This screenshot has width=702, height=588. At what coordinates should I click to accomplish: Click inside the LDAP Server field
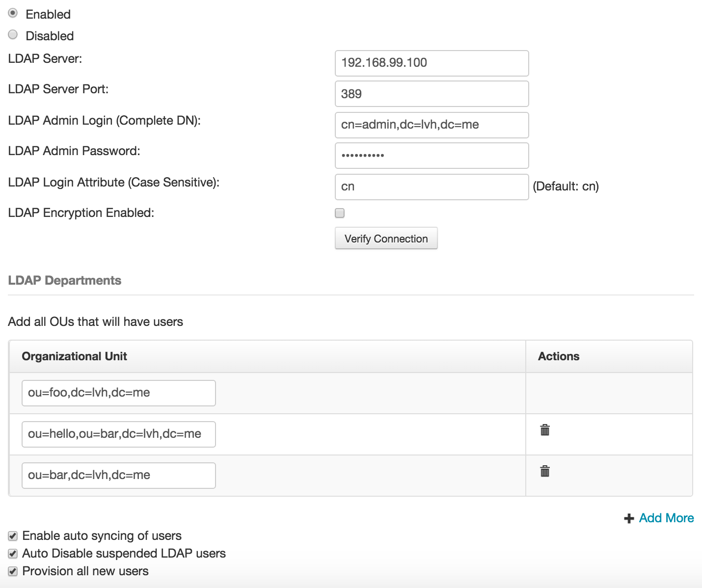(x=431, y=63)
